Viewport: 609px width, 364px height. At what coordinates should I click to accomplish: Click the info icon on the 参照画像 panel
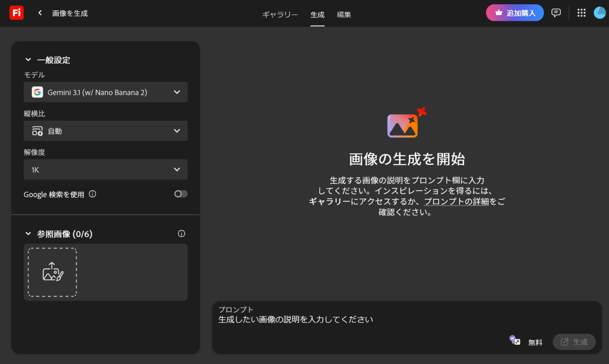coord(181,233)
